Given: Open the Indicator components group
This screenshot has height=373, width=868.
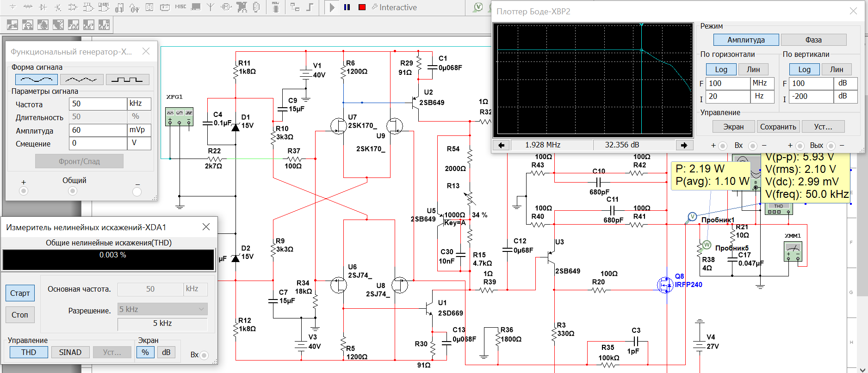Looking at the screenshot, I should [149, 7].
